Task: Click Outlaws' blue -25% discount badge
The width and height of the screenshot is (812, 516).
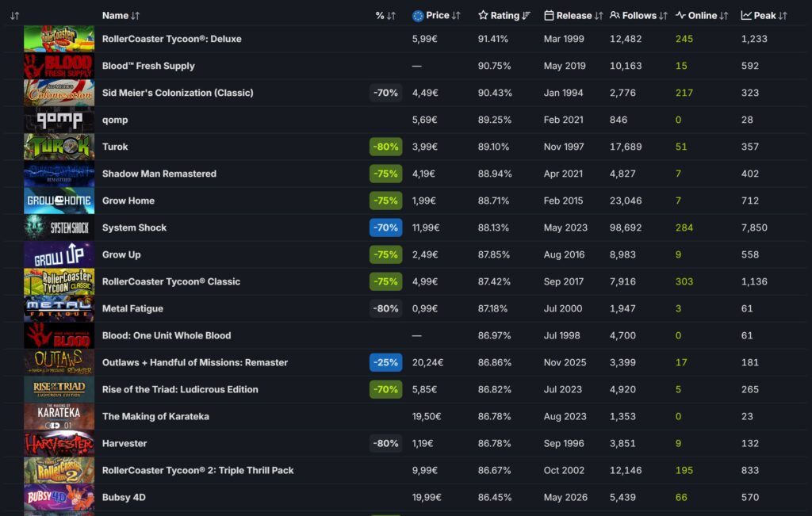Action: pos(386,362)
